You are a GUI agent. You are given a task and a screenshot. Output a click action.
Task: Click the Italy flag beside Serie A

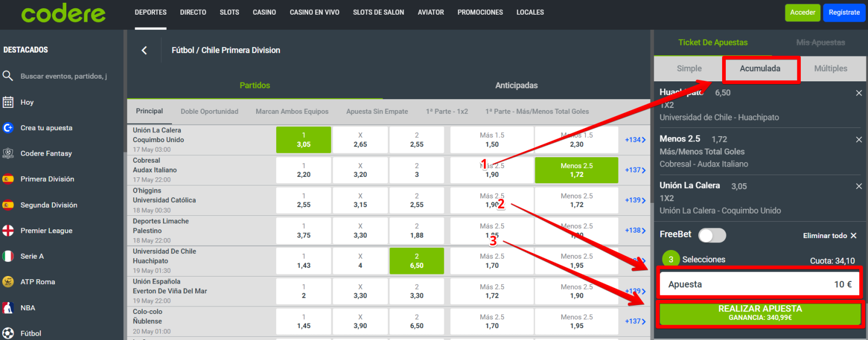point(8,256)
